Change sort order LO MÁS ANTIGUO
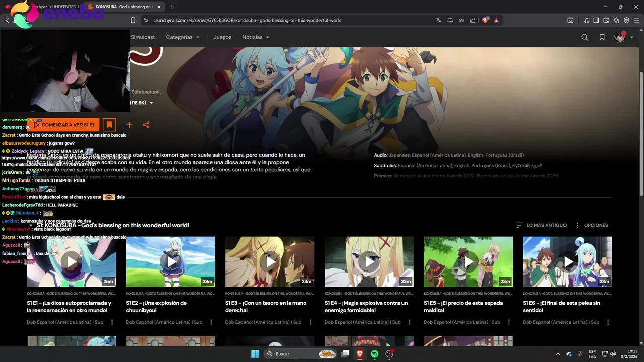Image resolution: width=644 pixels, height=362 pixels. pos(541,225)
